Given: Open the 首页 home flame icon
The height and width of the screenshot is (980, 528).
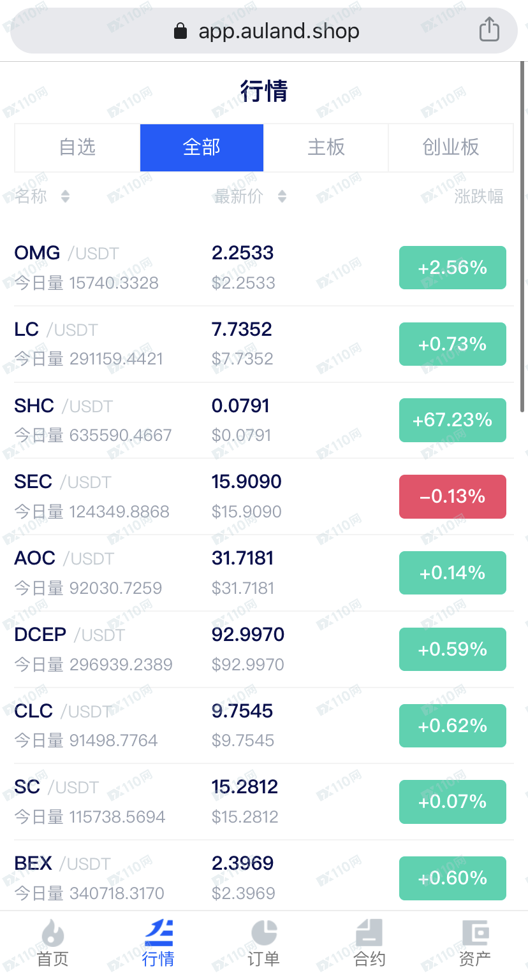Looking at the screenshot, I should click(52, 933).
